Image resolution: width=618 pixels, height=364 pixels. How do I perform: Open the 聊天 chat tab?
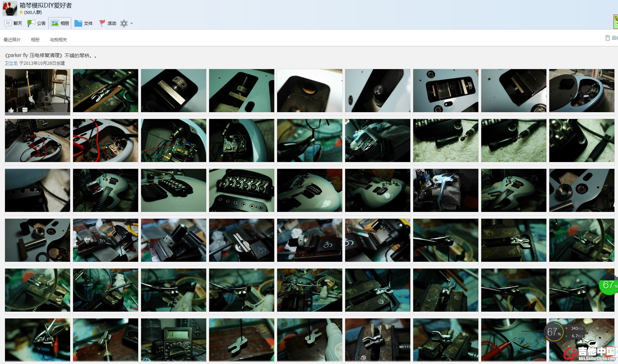(13, 24)
